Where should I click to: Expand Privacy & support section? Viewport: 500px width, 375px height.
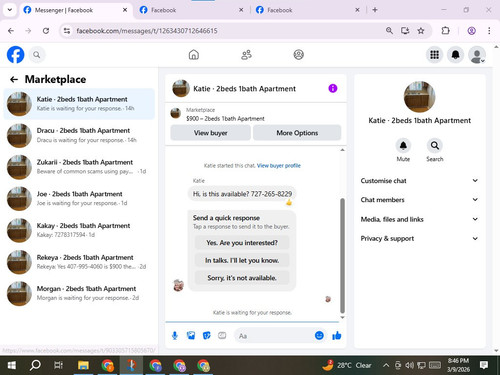419,238
